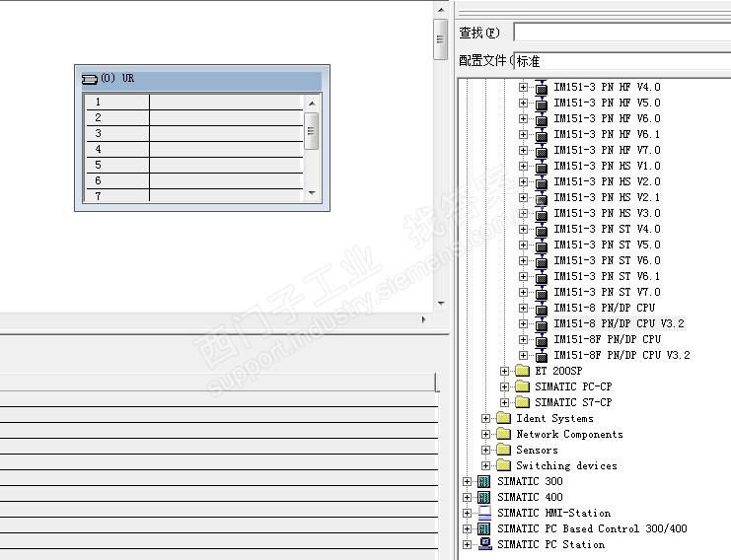This screenshot has width=731, height=560.
Task: Select slot 6 in UR rack
Action: pos(194,180)
